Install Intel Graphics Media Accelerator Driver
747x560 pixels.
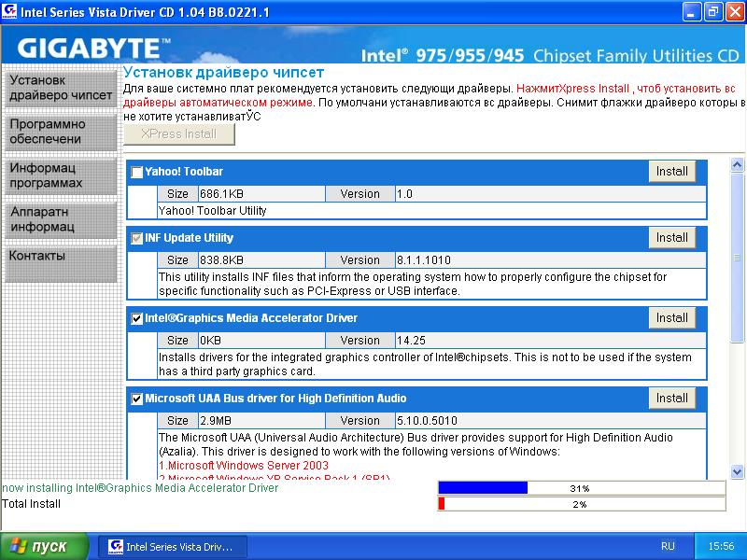671,317
